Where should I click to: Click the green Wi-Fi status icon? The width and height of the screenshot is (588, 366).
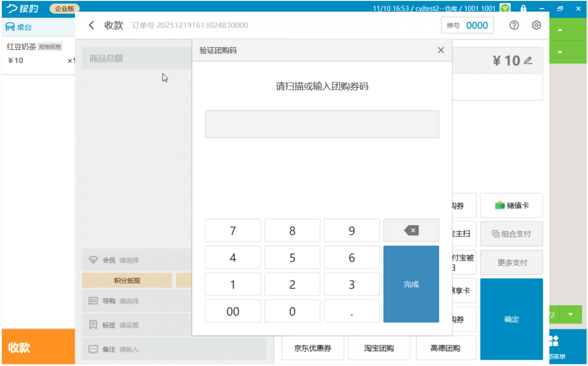(505, 8)
